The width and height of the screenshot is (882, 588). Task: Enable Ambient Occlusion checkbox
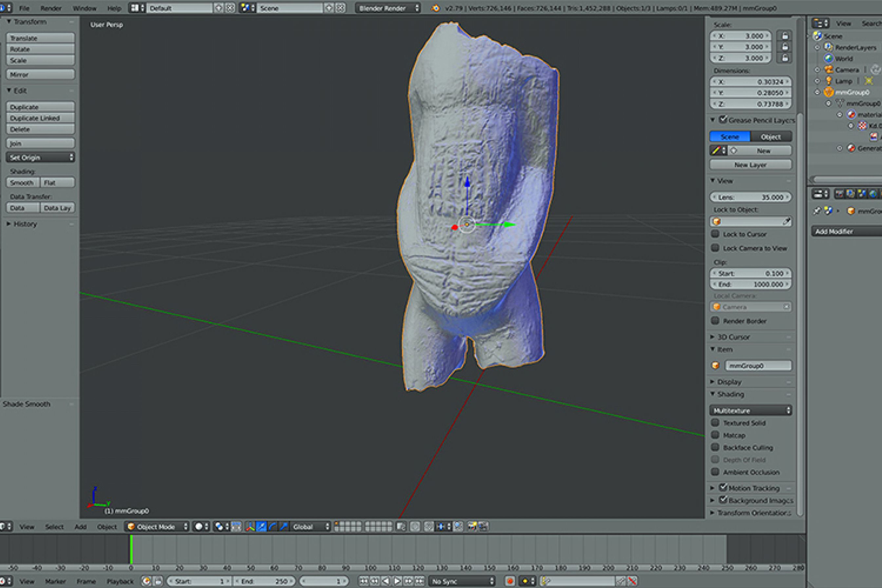(715, 472)
